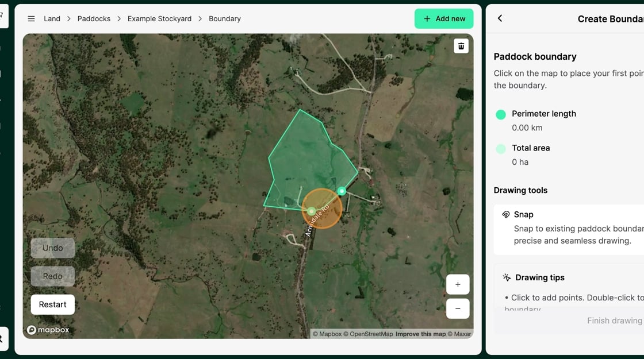The image size is (644, 359).
Task: Click the Snap tool icon
Action: (506, 214)
